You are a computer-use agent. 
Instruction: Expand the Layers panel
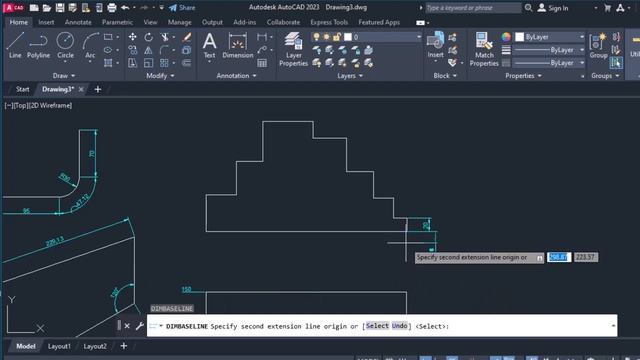tap(350, 76)
